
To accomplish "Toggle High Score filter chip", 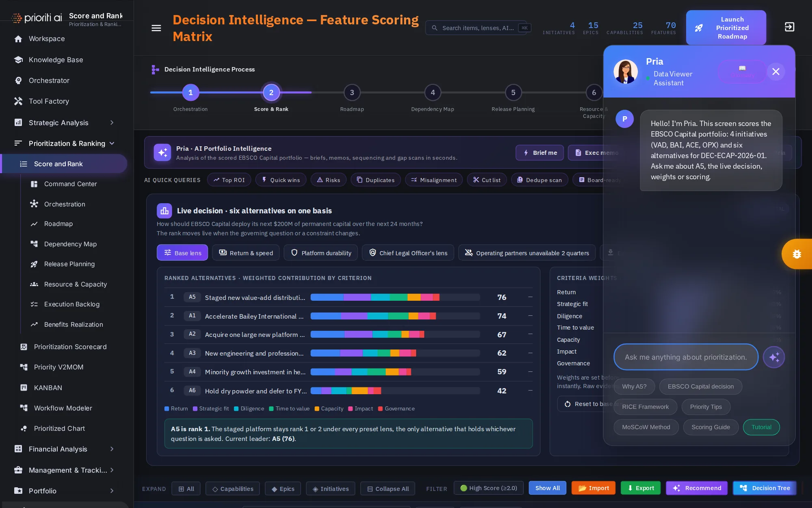I will click(x=488, y=488).
